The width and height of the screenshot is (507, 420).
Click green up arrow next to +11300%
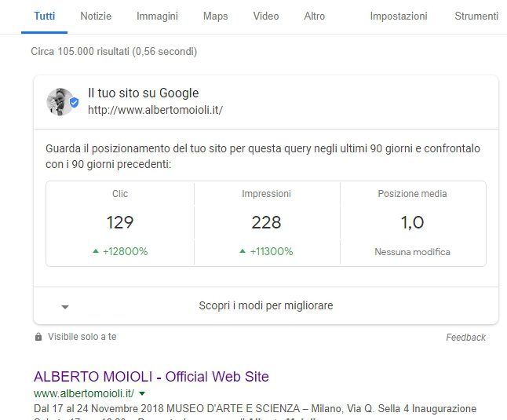click(x=243, y=252)
